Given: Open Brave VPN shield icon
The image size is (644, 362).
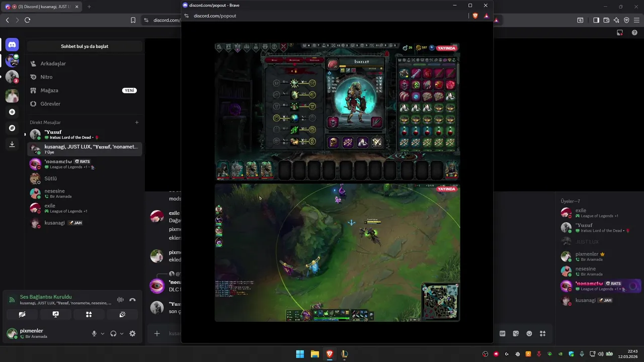Looking at the screenshot, I should tap(626, 20).
